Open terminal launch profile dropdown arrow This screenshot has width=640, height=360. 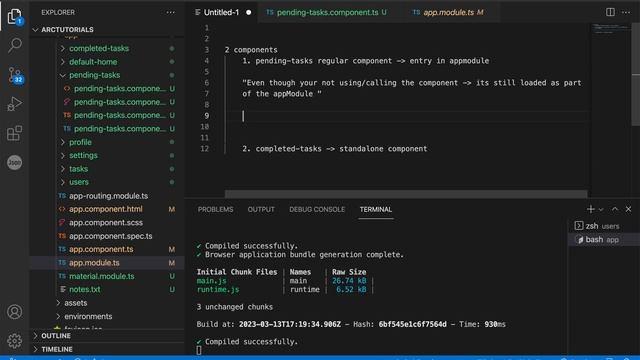click(x=601, y=209)
